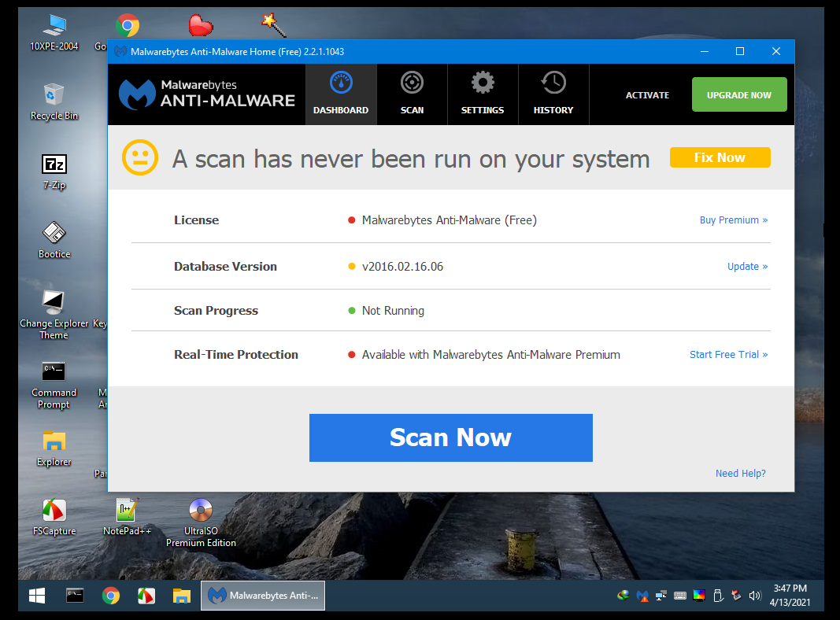Select the Command Prompt desktop icon
The height and width of the screenshot is (620, 840).
click(x=54, y=385)
